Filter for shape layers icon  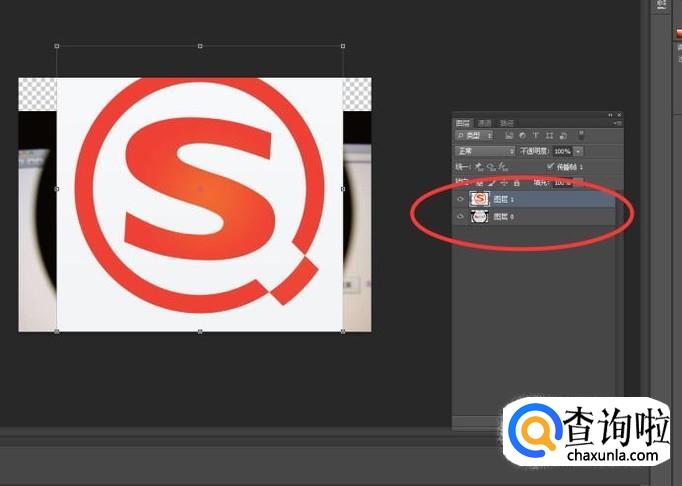tap(549, 136)
